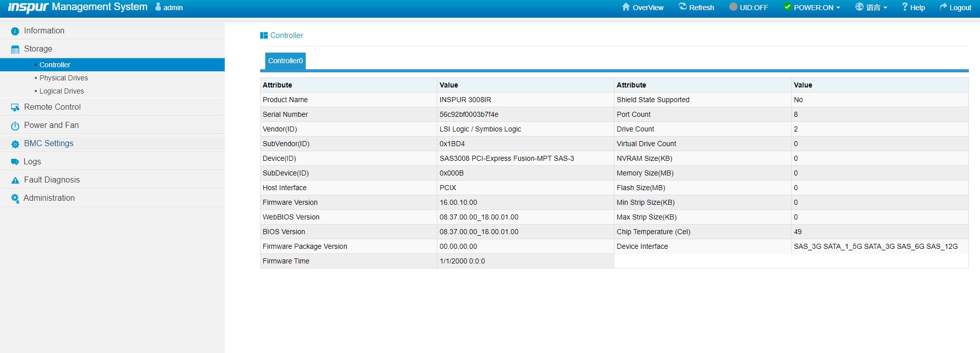Click the Max Strip Size(KB) label
Image resolution: width=980 pixels, height=353 pixels.
646,217
